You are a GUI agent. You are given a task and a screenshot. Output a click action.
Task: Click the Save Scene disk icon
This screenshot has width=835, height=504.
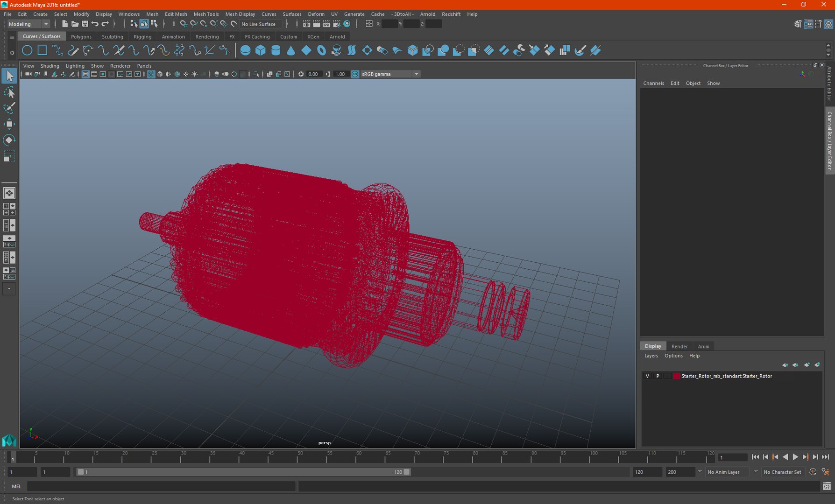tap(85, 24)
